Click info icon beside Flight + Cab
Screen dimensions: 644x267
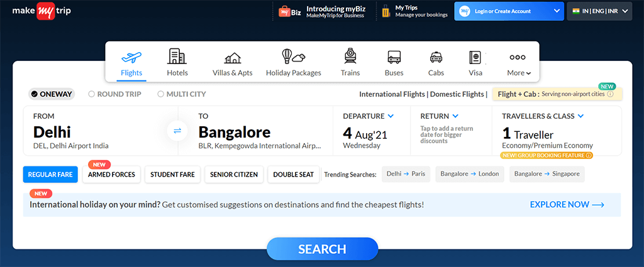click(610, 94)
